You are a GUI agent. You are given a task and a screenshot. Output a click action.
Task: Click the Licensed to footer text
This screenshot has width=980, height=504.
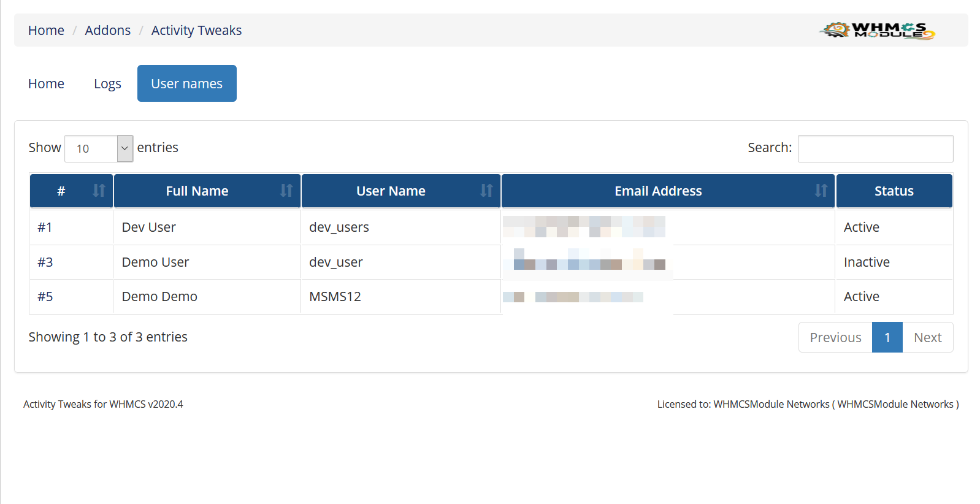click(x=808, y=404)
